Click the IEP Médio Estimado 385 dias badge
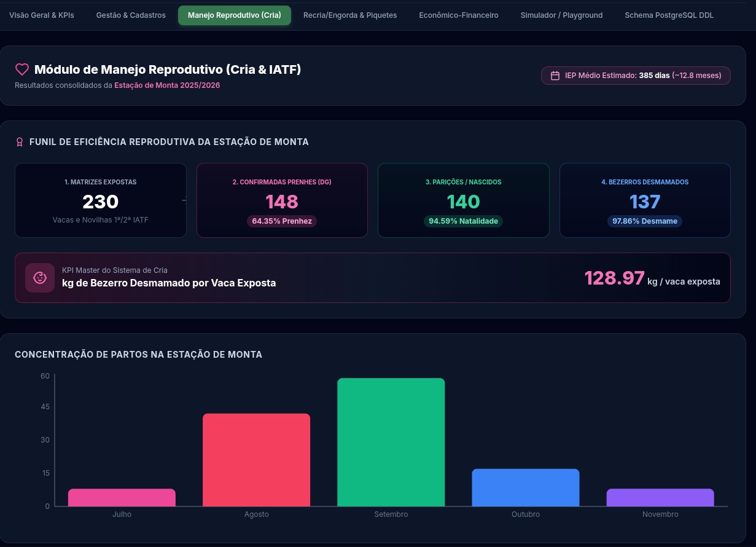The image size is (756, 547). (x=636, y=76)
